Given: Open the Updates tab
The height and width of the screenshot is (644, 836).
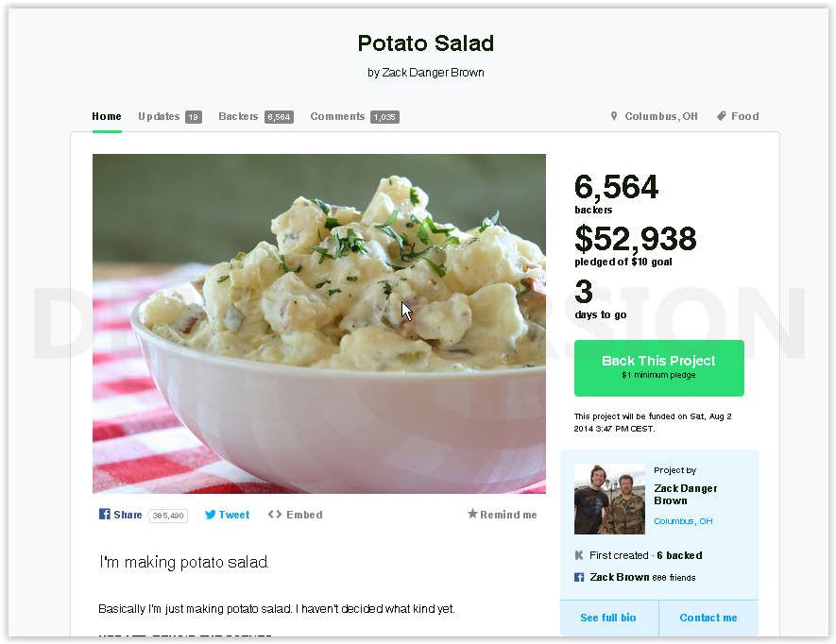Looking at the screenshot, I should click(x=170, y=117).
